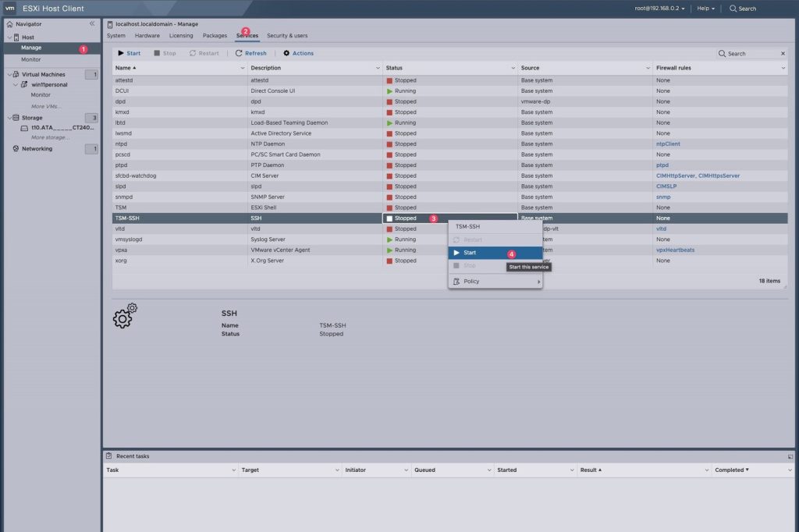Expand the Policy submenu arrow

pyautogui.click(x=538, y=282)
